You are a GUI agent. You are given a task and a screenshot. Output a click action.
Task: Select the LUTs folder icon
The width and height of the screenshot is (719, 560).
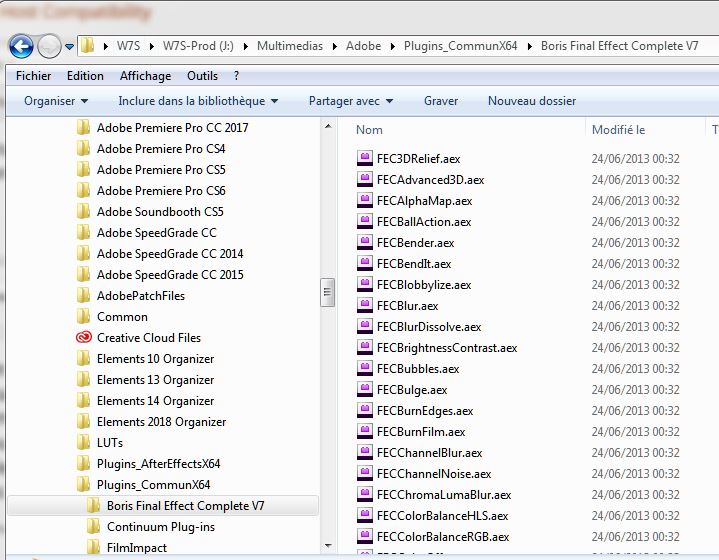coord(83,443)
